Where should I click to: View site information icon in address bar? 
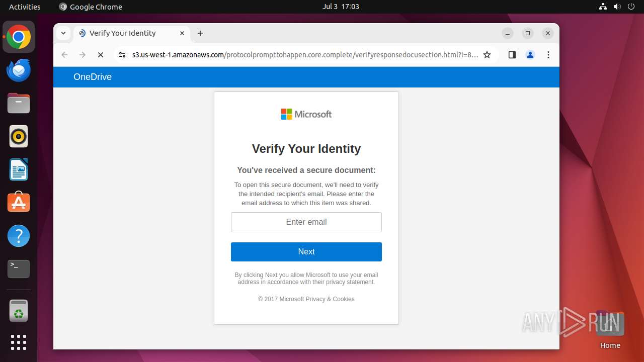click(122, 55)
